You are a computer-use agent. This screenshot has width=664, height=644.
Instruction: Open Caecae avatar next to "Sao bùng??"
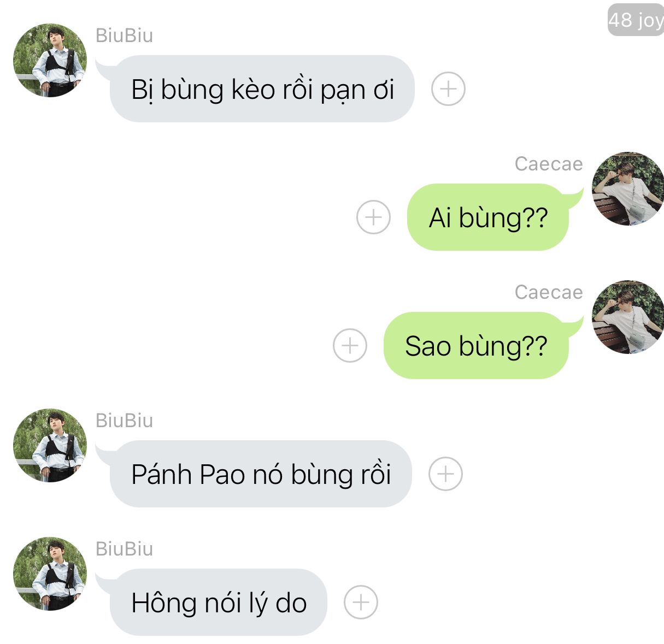coord(628,317)
